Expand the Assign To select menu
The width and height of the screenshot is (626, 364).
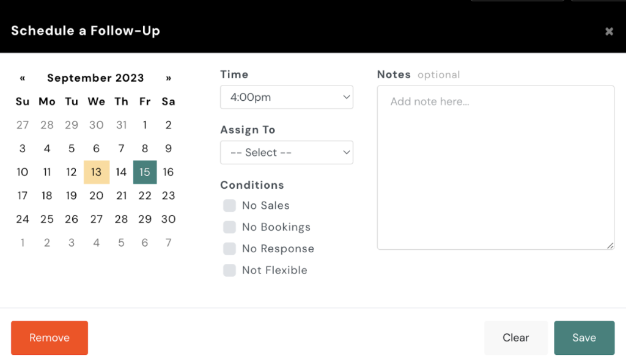coord(286,153)
